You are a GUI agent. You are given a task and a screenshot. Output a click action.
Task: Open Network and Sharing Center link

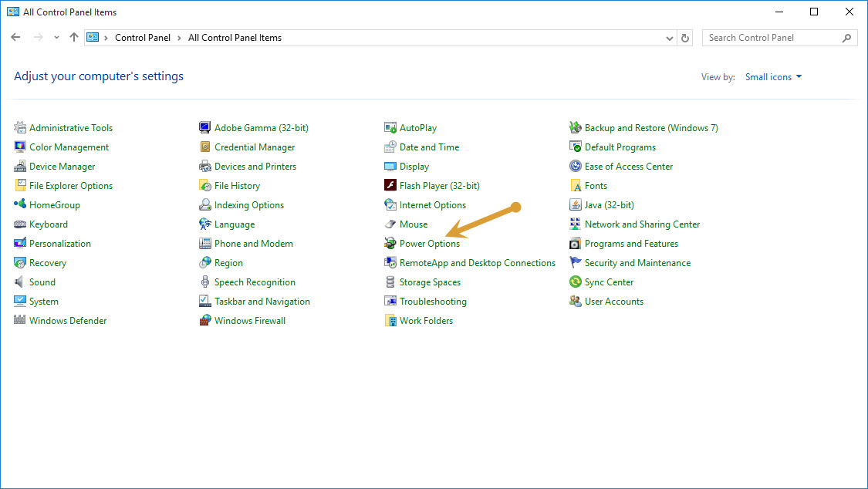click(x=642, y=224)
